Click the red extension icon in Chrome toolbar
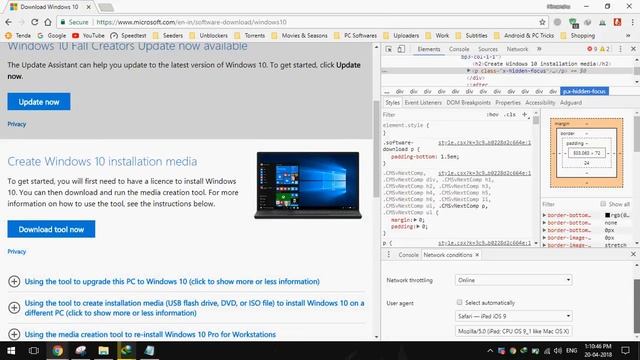Image resolution: width=640 pixels, height=360 pixels. pos(617,22)
